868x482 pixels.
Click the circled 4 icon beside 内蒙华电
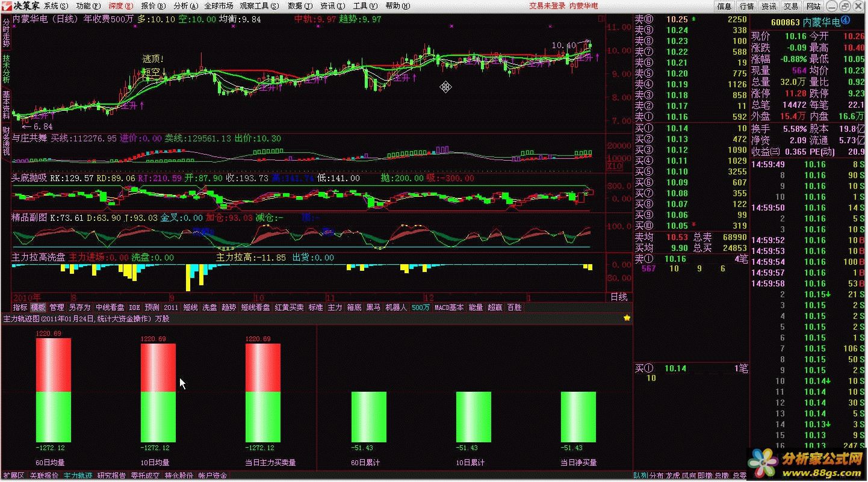845,21
